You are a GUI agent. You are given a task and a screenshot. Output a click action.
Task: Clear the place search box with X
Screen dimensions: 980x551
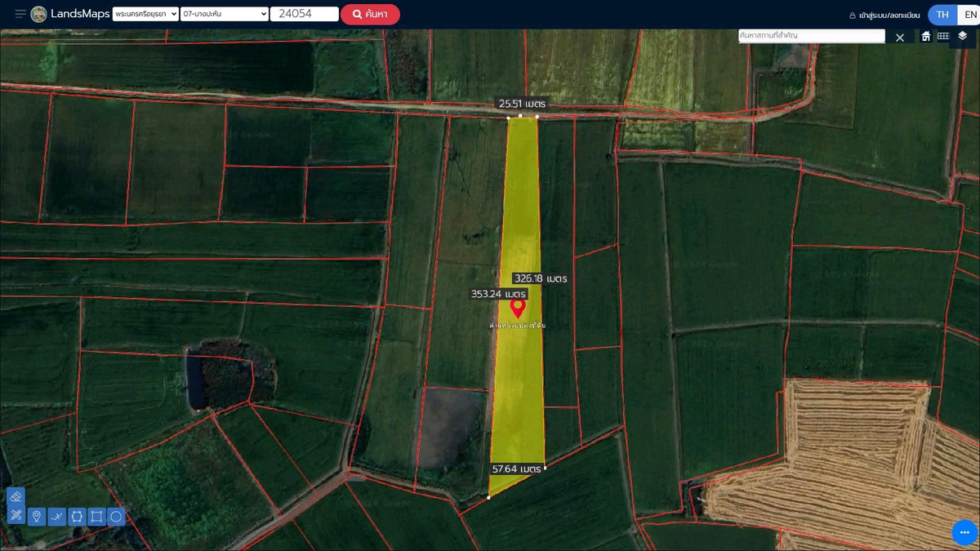point(900,38)
